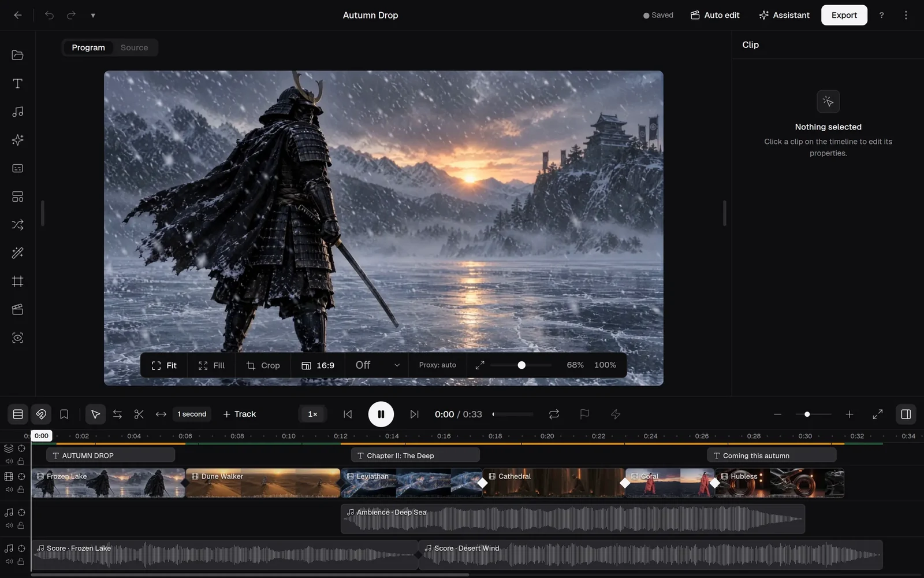Mute the Frozen Lake video track
The image size is (924, 578).
tap(9, 490)
